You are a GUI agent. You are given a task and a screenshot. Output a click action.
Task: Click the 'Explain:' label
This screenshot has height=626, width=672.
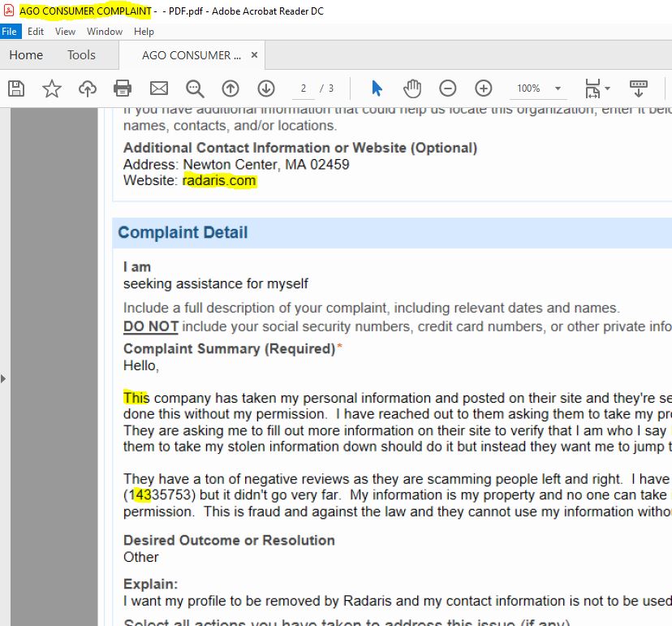pyautogui.click(x=150, y=584)
